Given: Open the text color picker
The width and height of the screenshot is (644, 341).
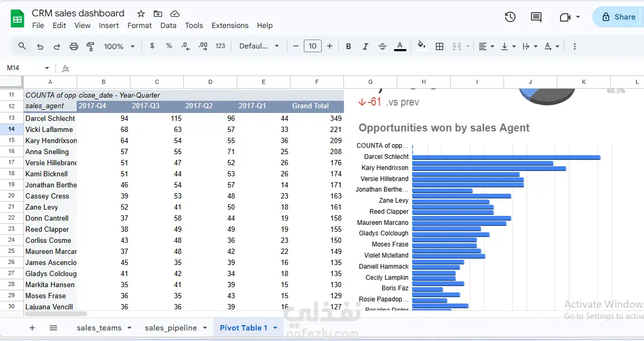Looking at the screenshot, I should coord(400,46).
